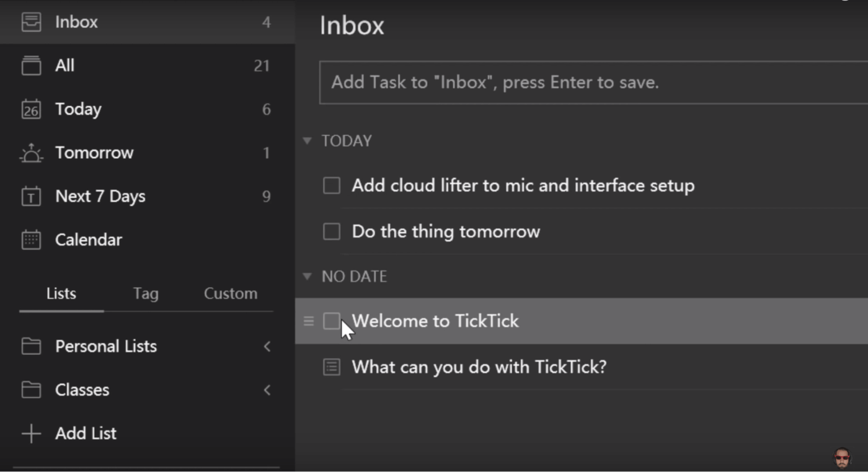Click the Classes folder name

coord(82,390)
